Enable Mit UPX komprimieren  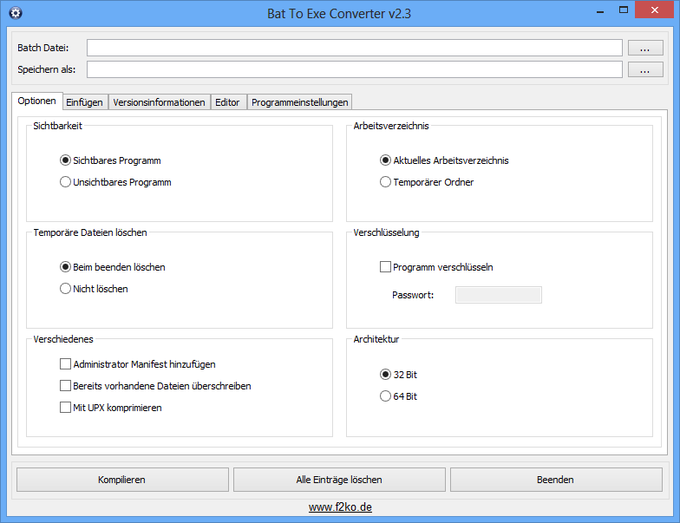tap(111, 408)
